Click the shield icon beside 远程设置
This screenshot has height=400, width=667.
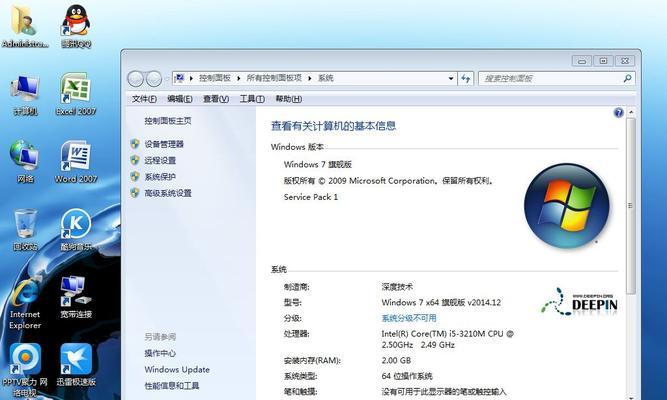pos(135,160)
